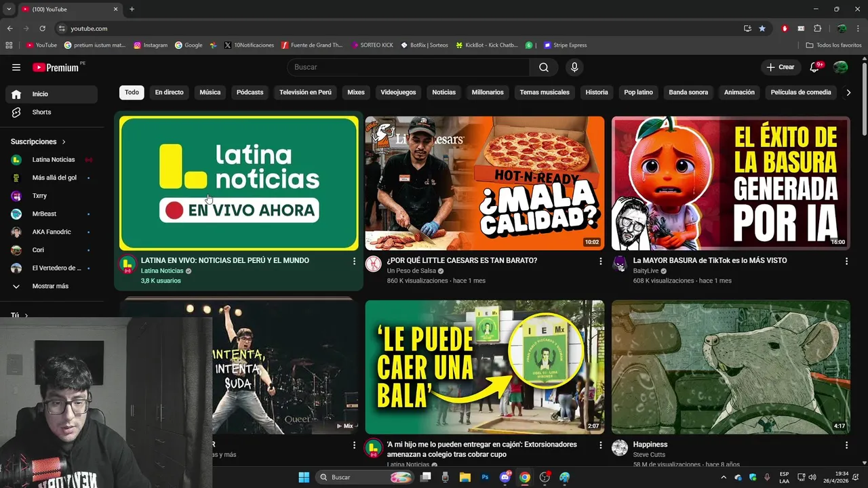Open the Instagram bookmark
Screen dimensions: 868x488
[151, 45]
